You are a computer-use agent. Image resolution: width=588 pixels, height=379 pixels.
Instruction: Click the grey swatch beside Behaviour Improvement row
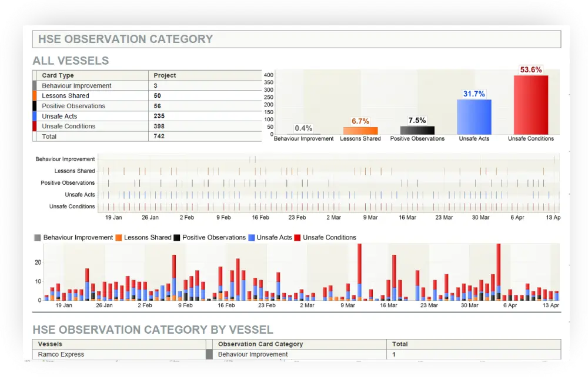coord(35,85)
